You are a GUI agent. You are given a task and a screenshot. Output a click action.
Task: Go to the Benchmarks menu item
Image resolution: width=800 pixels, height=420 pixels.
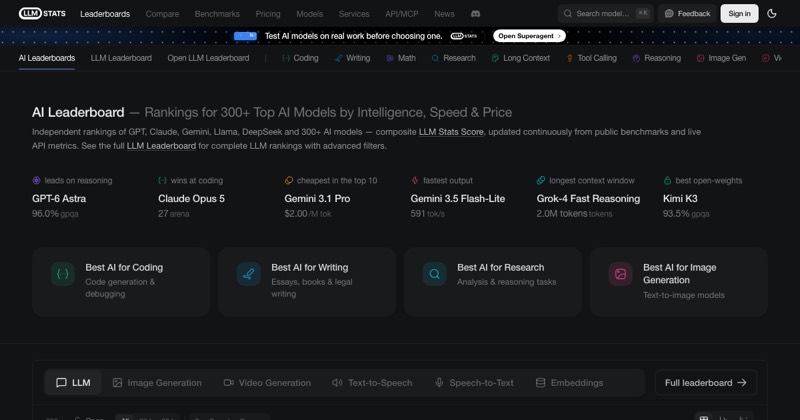click(217, 14)
